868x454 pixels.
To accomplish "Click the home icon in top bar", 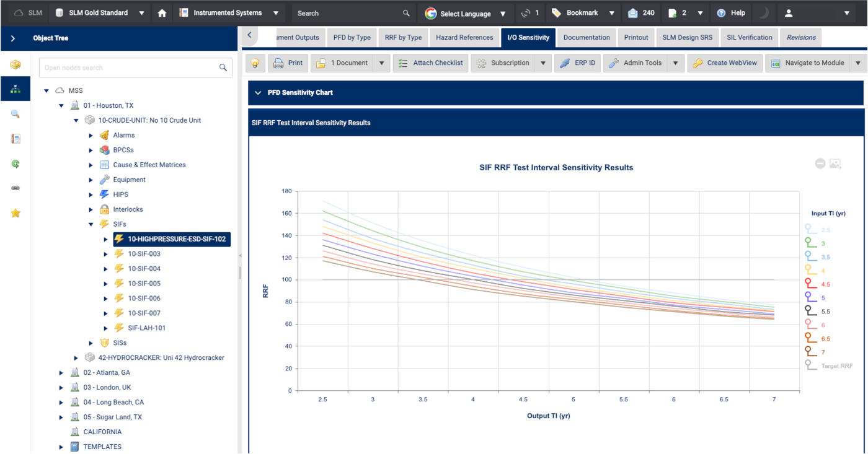I will pyautogui.click(x=162, y=13).
